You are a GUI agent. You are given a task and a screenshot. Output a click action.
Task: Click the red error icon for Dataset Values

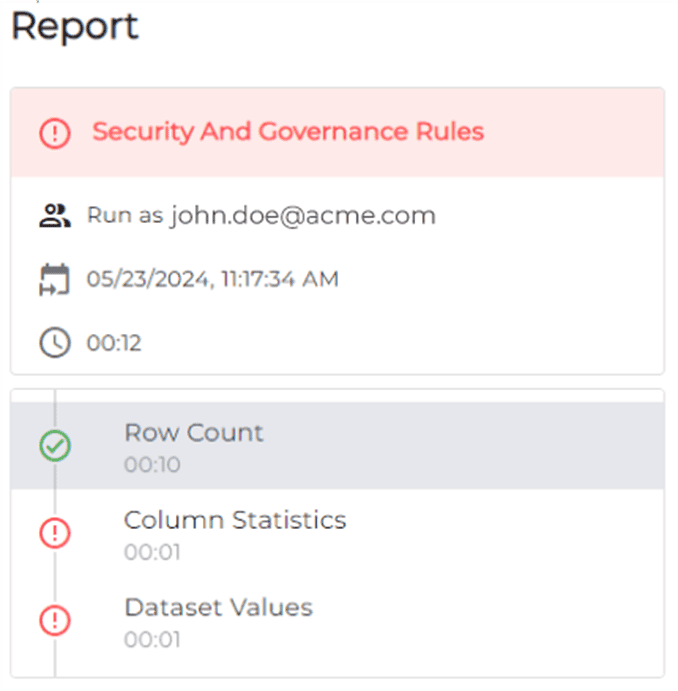click(x=55, y=620)
